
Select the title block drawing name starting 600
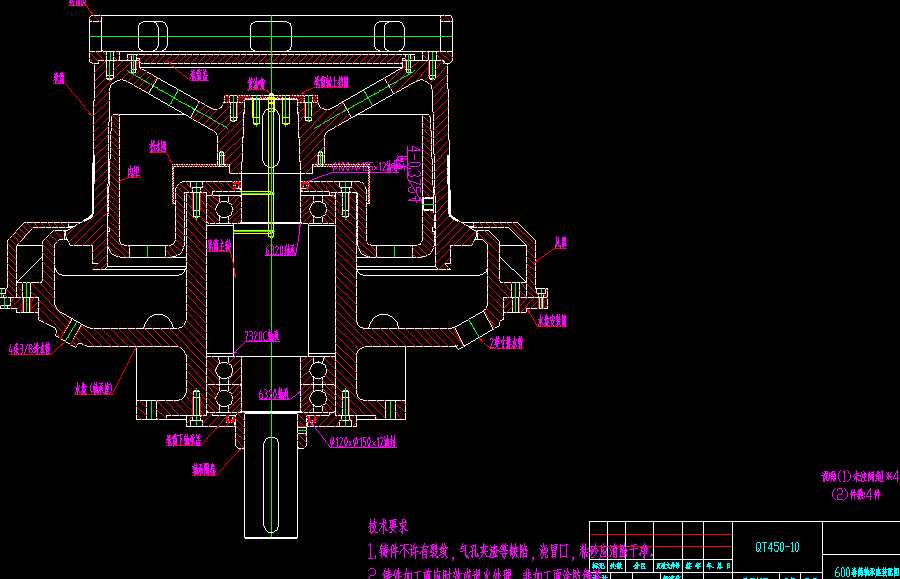866,572
